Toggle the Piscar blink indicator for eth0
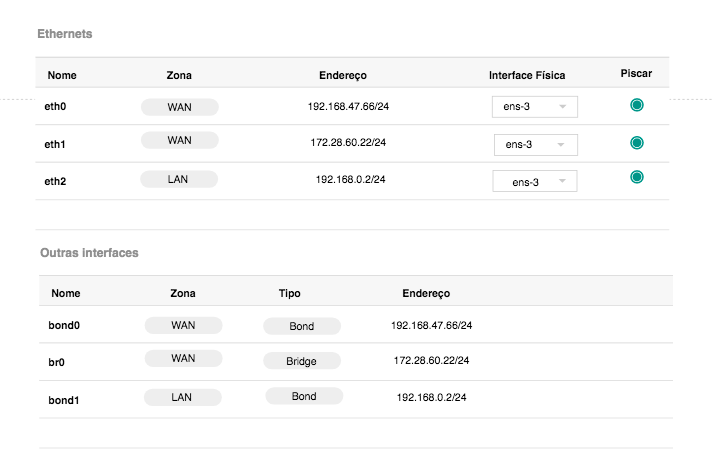The height and width of the screenshot is (472, 713). (637, 105)
